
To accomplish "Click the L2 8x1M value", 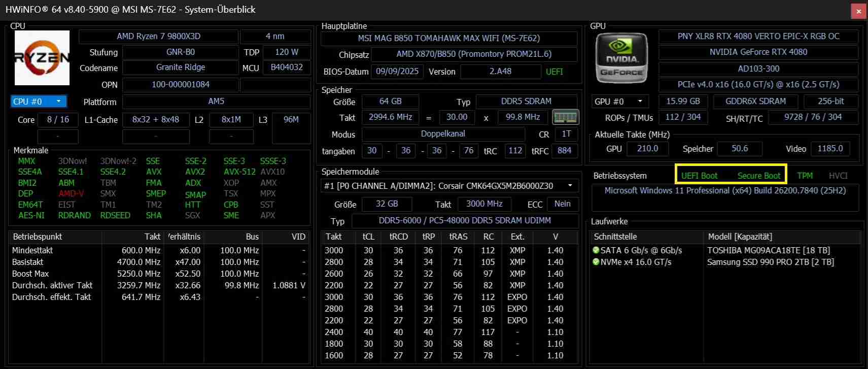I will pos(231,120).
